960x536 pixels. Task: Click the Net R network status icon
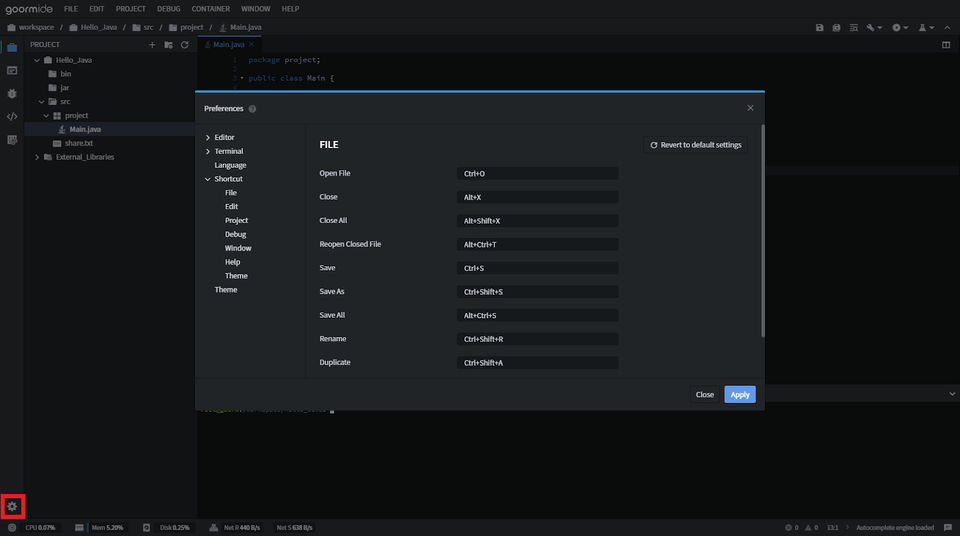(213, 527)
